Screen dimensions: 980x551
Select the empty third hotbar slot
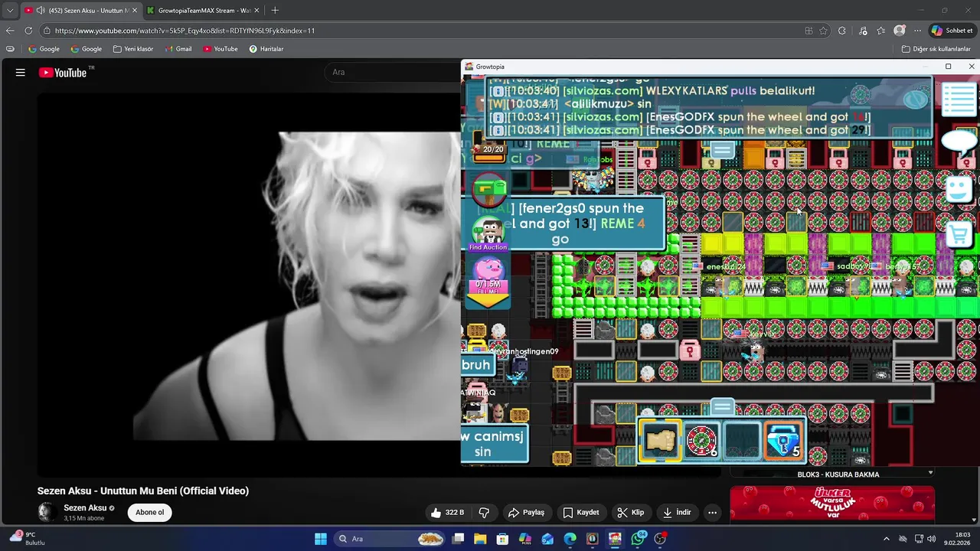click(743, 442)
